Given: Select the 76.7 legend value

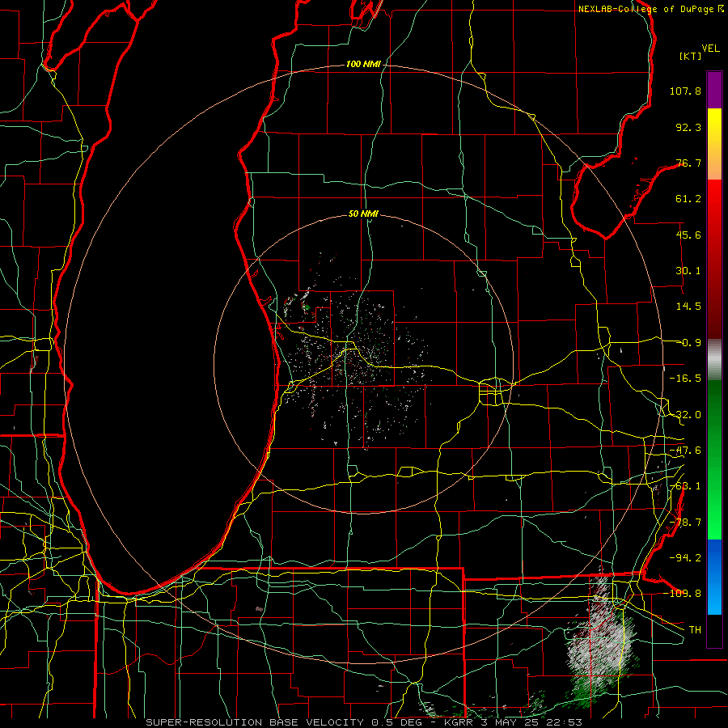Looking at the screenshot, I should coord(688,163).
